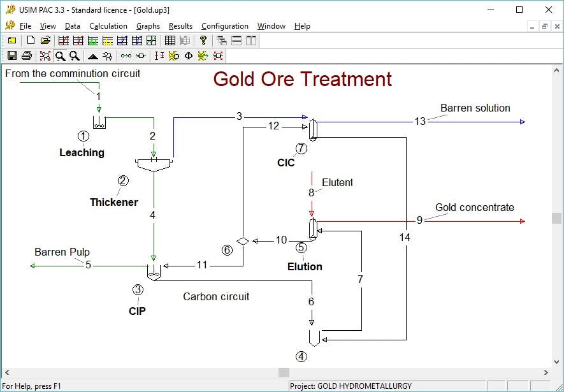Image resolution: width=564 pixels, height=392 pixels.
Task: Select the Elution column unit symbol
Action: click(313, 229)
